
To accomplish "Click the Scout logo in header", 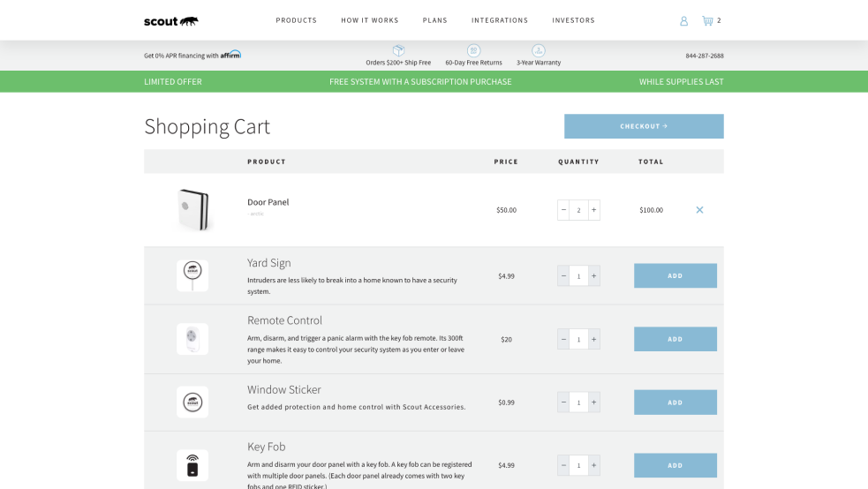I will click(x=170, y=20).
